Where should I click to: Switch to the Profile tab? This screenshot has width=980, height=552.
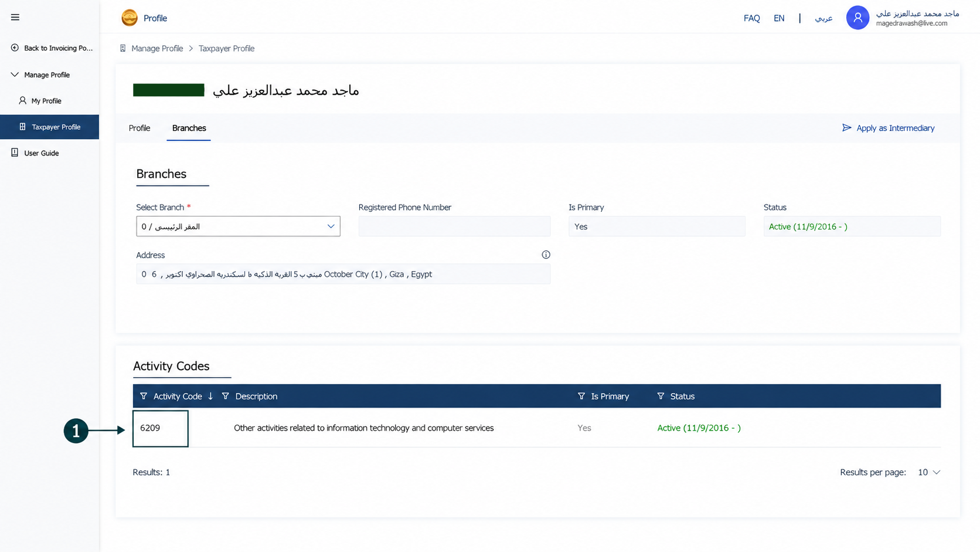pos(139,128)
